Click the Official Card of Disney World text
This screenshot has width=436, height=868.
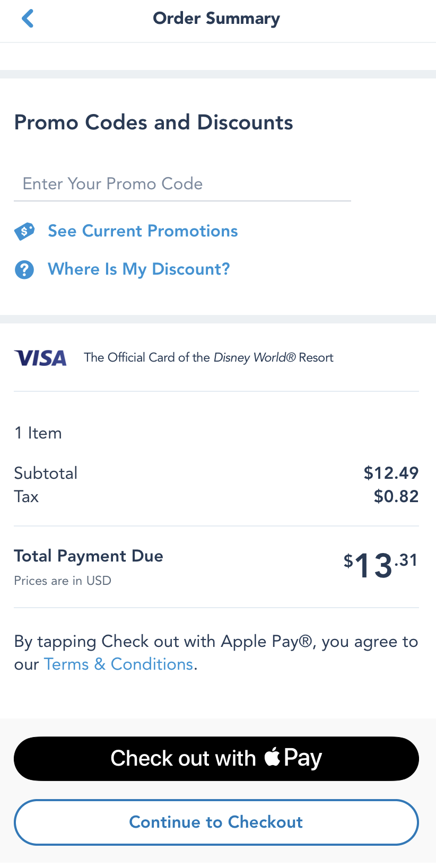coord(208,358)
